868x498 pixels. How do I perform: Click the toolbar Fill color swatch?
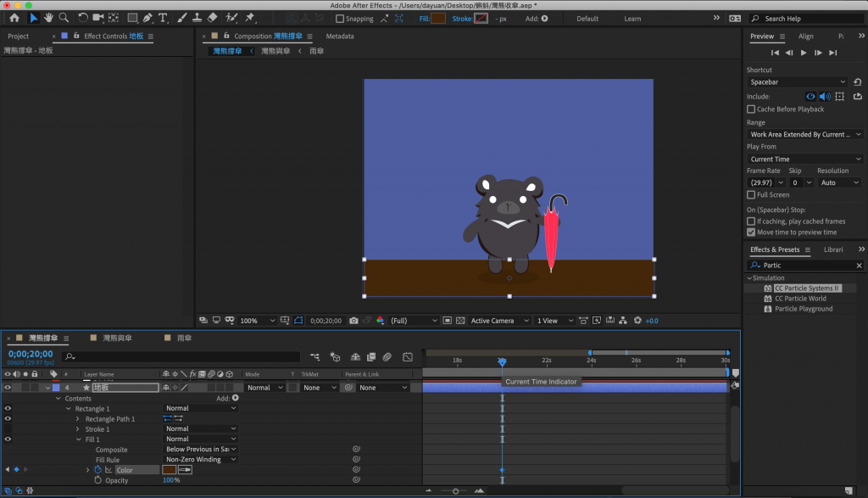438,19
